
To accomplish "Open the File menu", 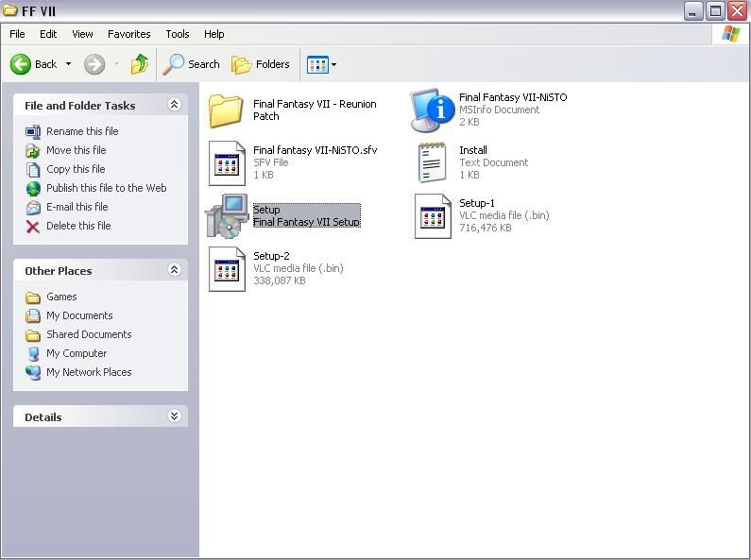I will [x=17, y=34].
